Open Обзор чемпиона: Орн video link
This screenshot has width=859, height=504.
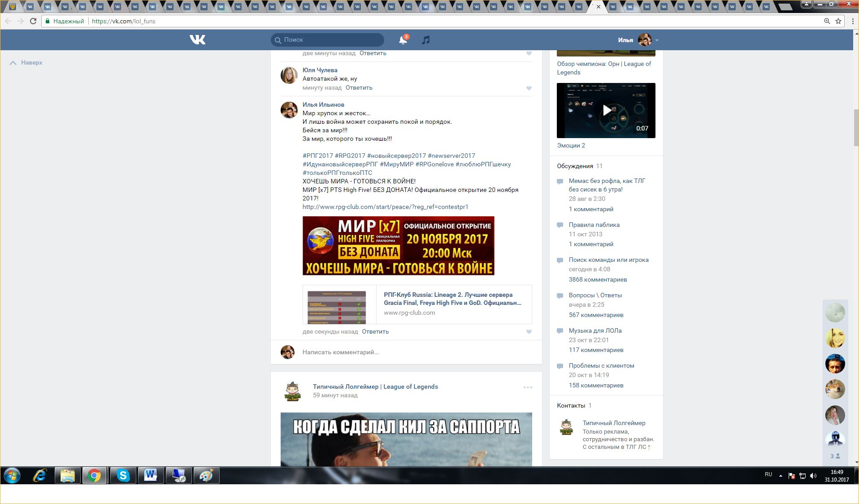click(x=604, y=68)
